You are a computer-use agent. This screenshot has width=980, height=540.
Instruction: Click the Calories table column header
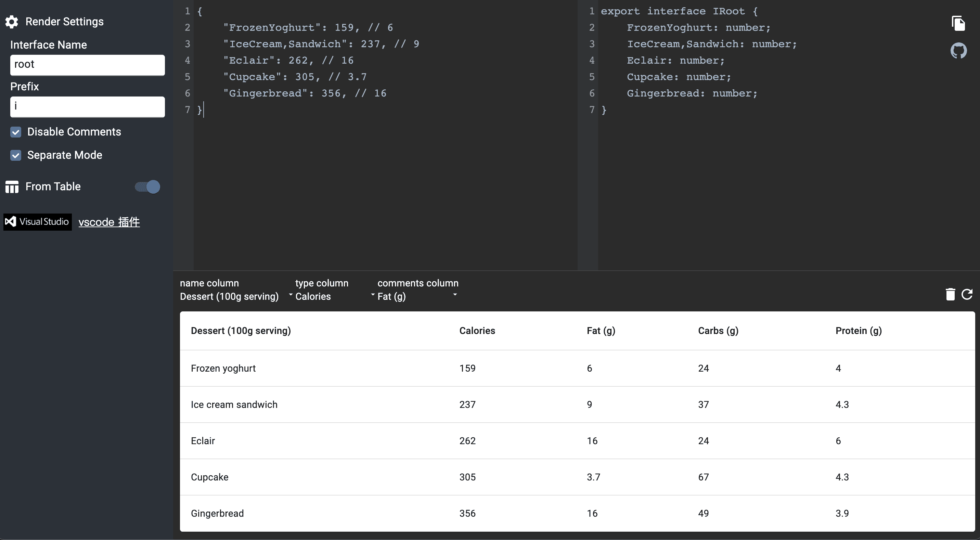coord(477,331)
